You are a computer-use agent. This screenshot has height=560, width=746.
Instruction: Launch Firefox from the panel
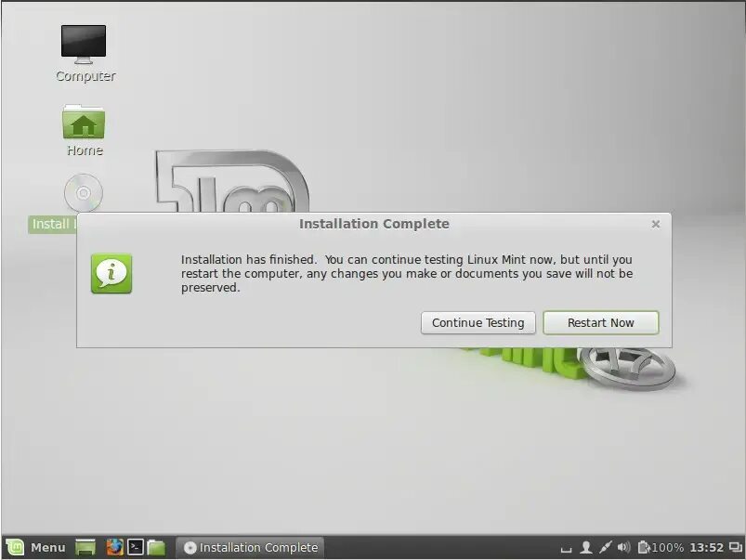[114, 548]
